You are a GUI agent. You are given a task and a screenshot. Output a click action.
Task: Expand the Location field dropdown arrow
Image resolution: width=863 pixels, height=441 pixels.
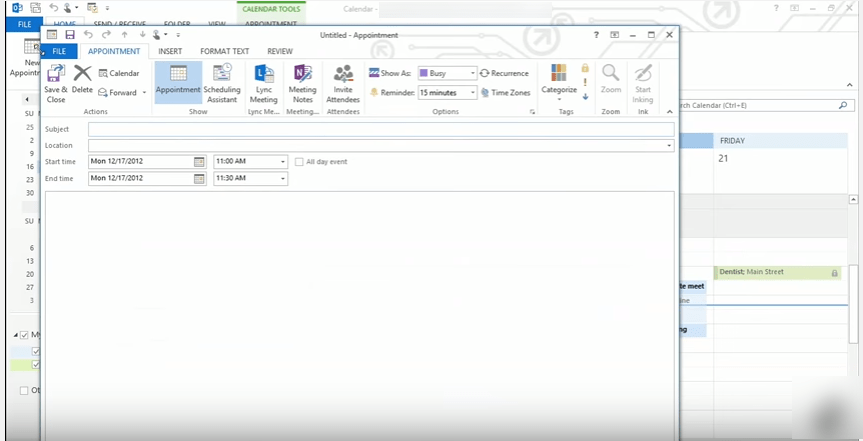(669, 146)
